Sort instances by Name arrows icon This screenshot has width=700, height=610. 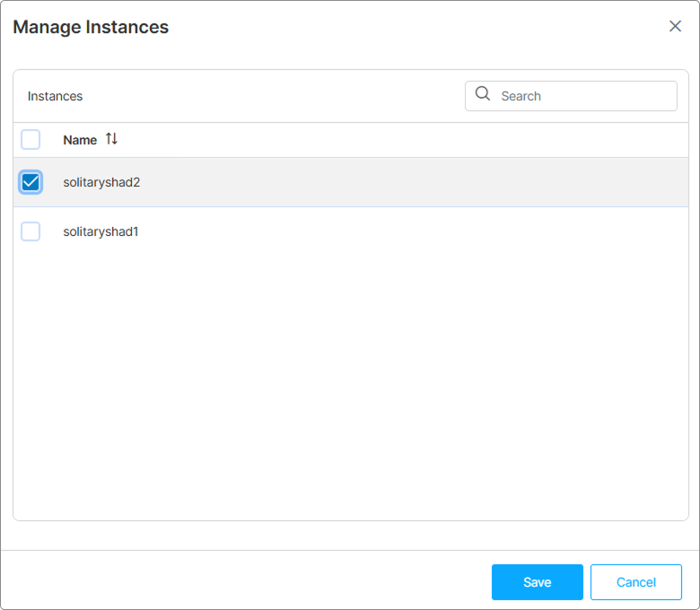click(111, 139)
